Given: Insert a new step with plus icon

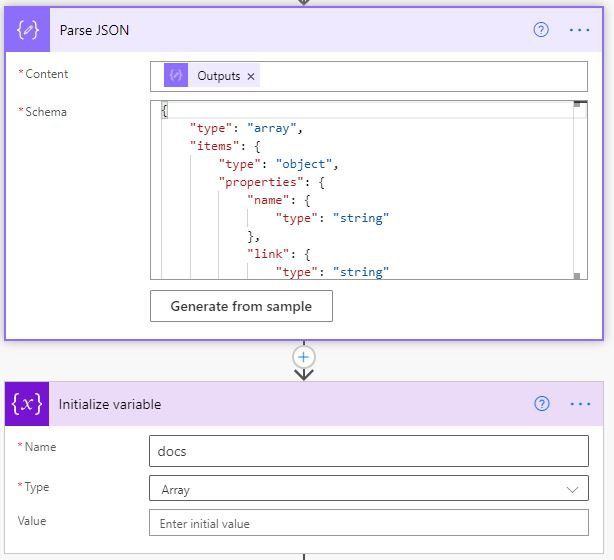Looking at the screenshot, I should (x=303, y=357).
